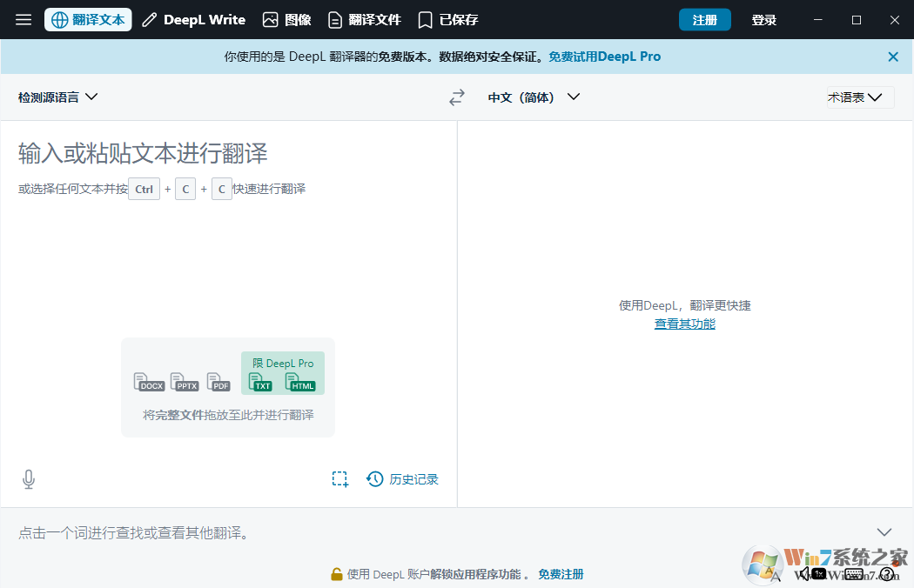Collapse the dictionary panel chevron
The height and width of the screenshot is (588, 914).
point(884,531)
